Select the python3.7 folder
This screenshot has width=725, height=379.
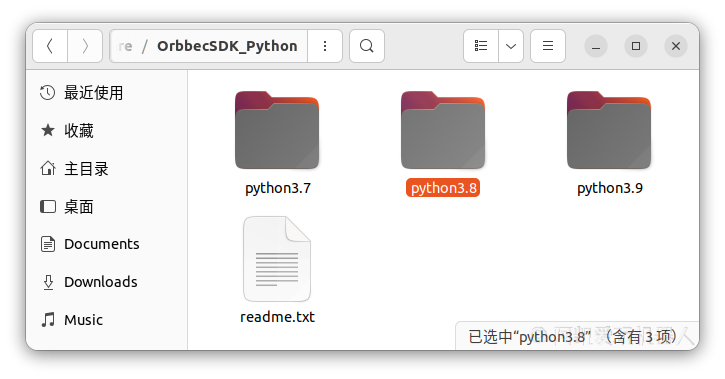(277, 143)
